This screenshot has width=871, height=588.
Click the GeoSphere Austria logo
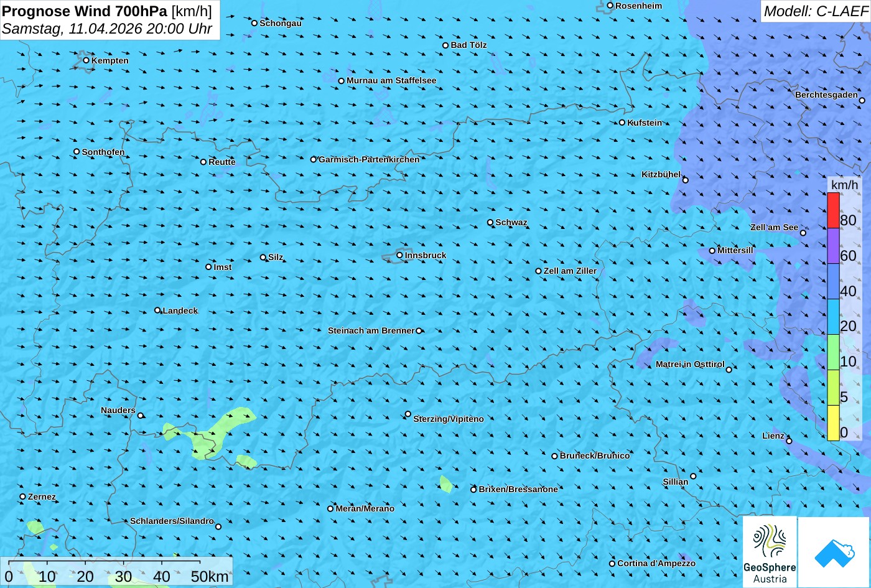click(770, 552)
